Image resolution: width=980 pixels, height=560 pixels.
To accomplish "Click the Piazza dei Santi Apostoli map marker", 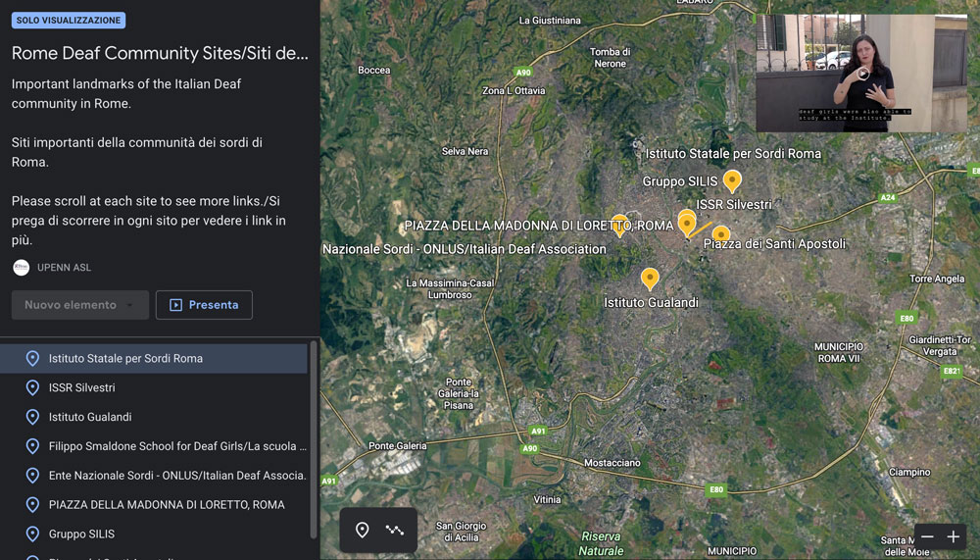I will point(721,233).
